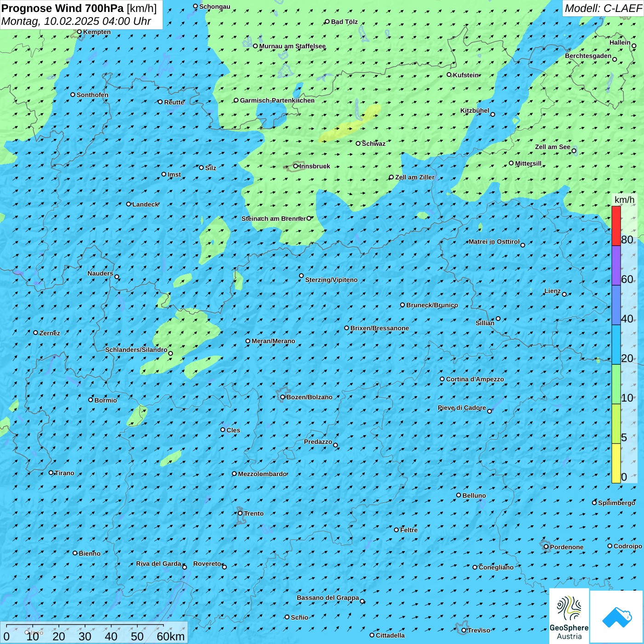Click the Trento city label
This screenshot has width=644, height=644.
click(x=254, y=513)
